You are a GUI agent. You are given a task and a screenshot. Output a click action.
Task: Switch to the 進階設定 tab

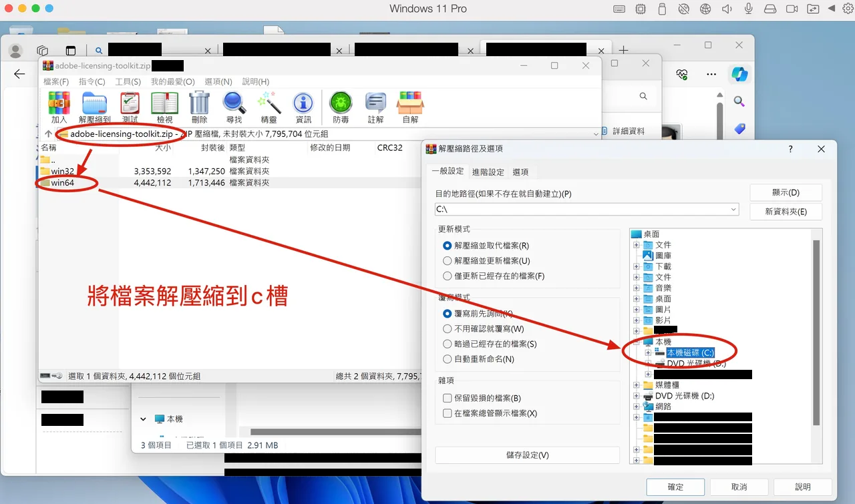488,172
